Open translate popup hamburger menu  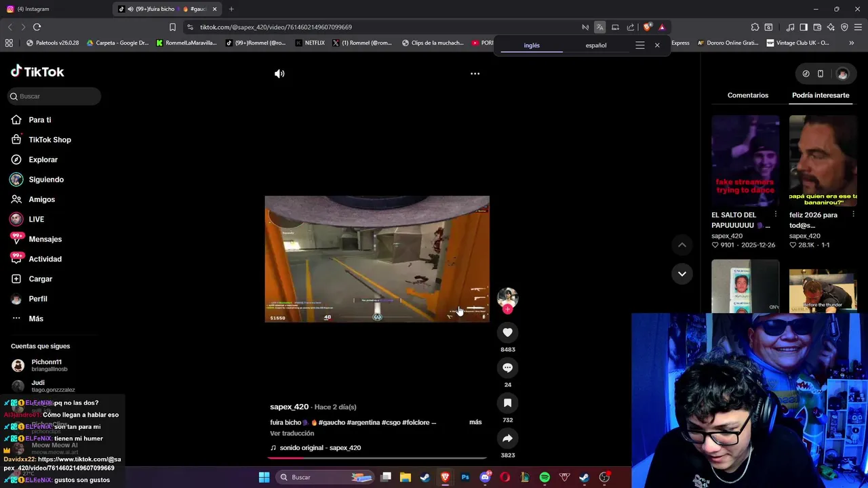point(639,45)
